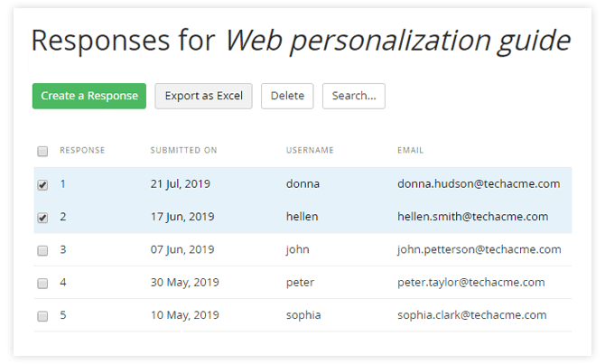This screenshot has height=364, width=605.
Task: Uncheck the checkbox for response 1
Action: pos(42,184)
